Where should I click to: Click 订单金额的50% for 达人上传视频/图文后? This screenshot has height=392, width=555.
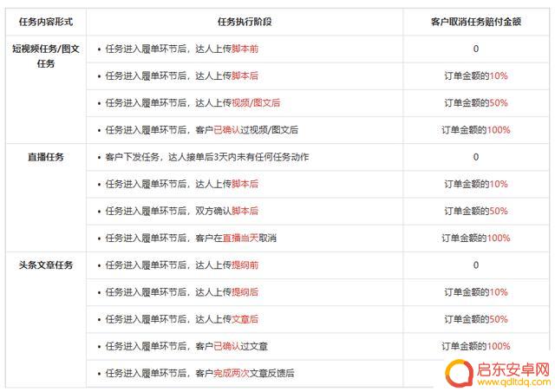pyautogui.click(x=476, y=103)
